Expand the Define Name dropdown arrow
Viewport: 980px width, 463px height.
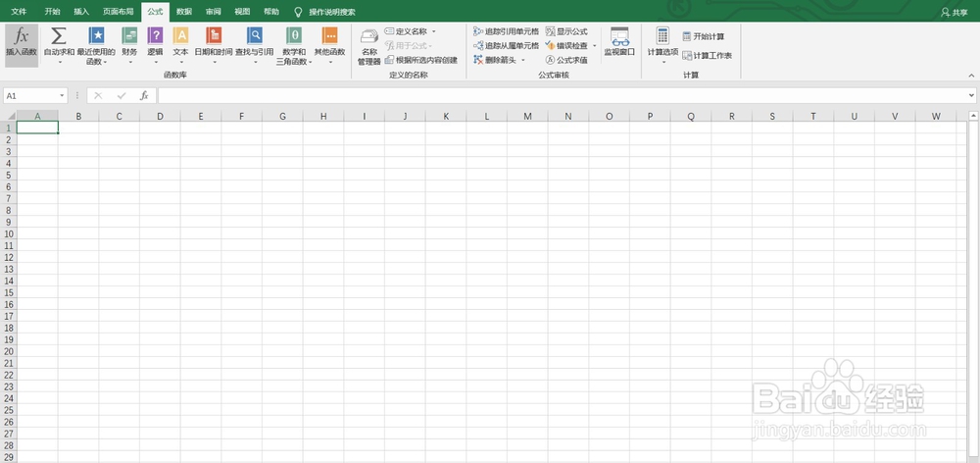point(434,31)
